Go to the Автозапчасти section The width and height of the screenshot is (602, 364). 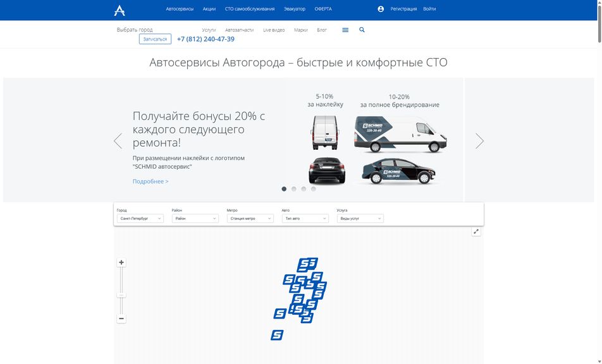[x=239, y=30]
